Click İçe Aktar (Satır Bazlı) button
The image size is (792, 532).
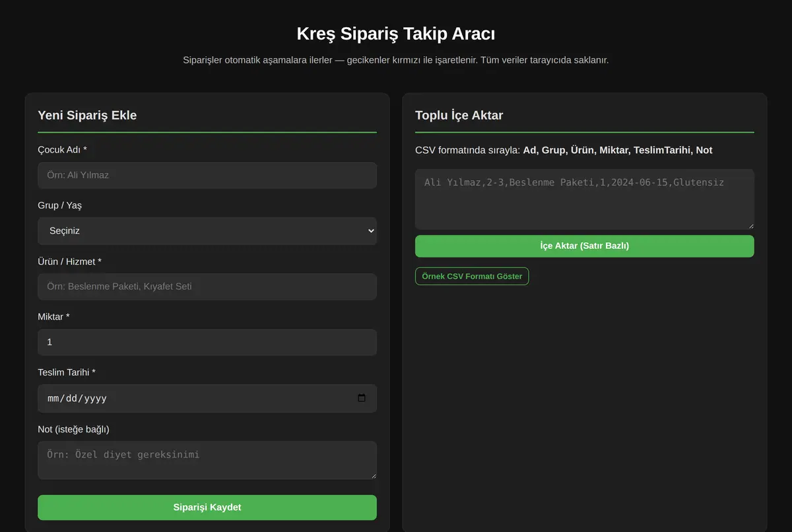(x=584, y=246)
